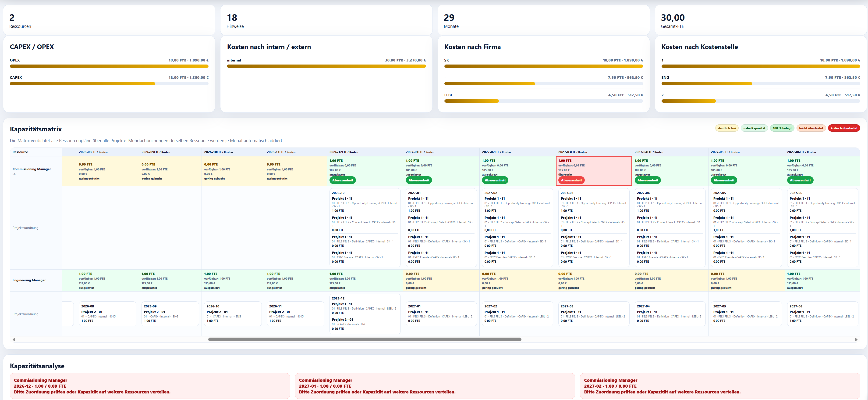Click the Abwesenheit badge in the 2027-06 column
868x400 pixels.
coord(800,180)
